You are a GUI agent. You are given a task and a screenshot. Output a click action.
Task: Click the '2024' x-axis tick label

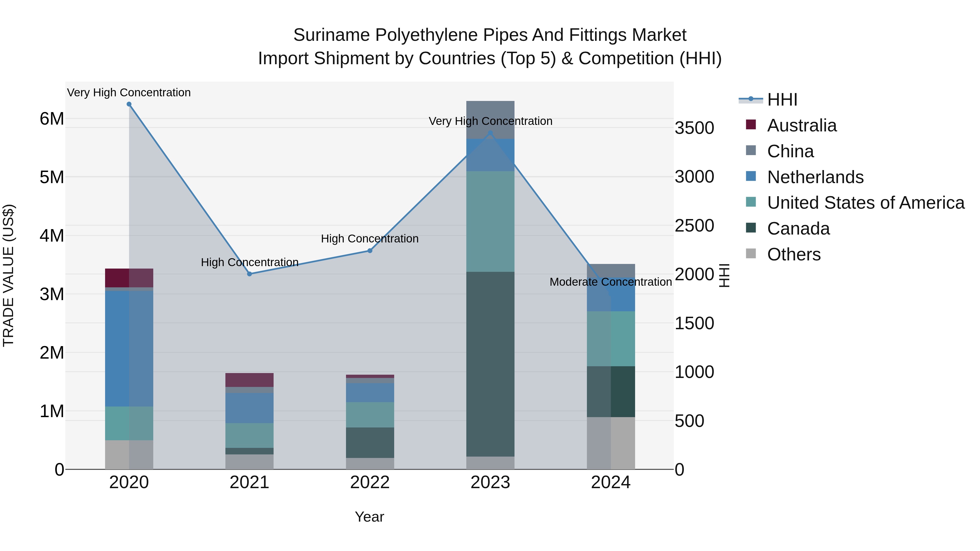click(x=611, y=482)
